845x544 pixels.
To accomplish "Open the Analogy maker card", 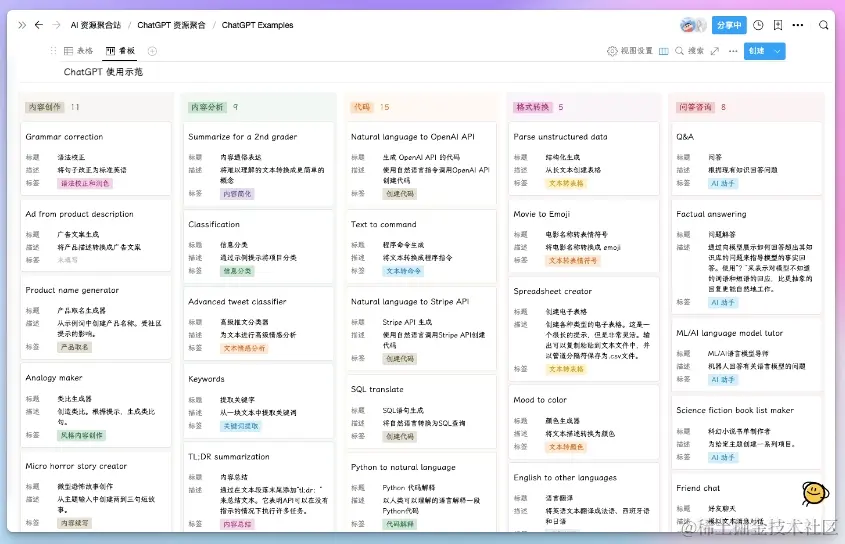I will (x=96, y=405).
